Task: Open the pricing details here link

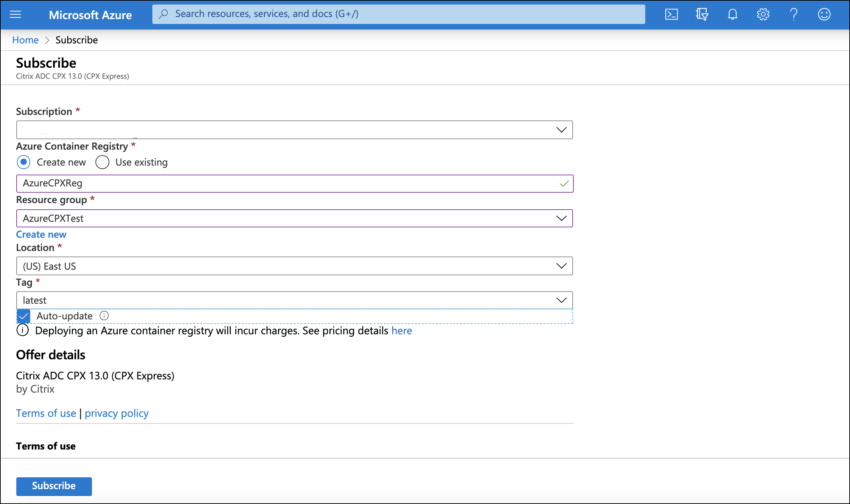Action: [402, 330]
